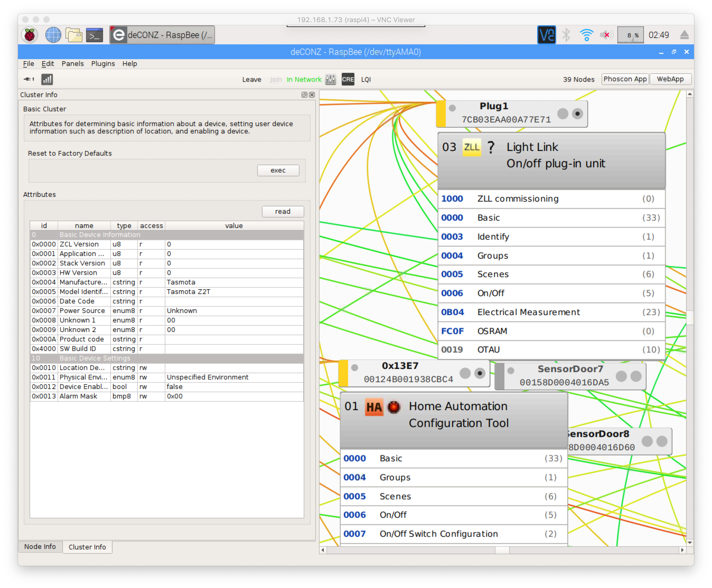Toggle the LQI display option
The width and height of the screenshot is (712, 588).
[x=366, y=79]
